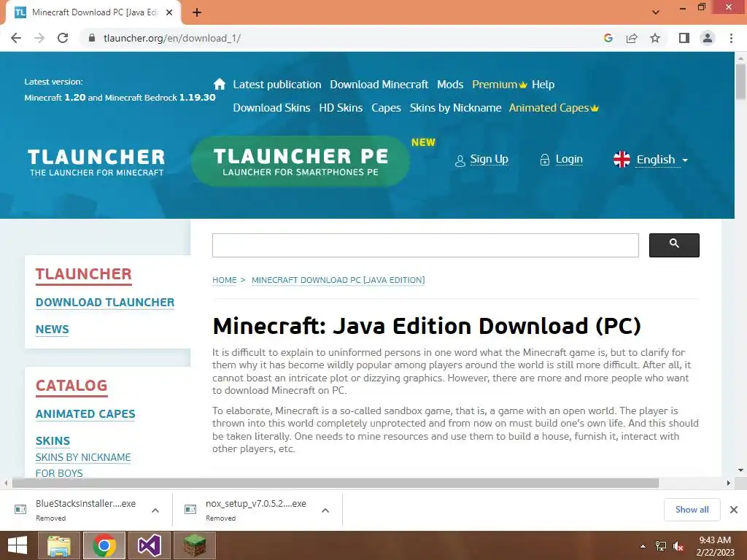The image size is (747, 560).
Task: Open Minecraft grass block taskbar icon
Action: click(195, 545)
